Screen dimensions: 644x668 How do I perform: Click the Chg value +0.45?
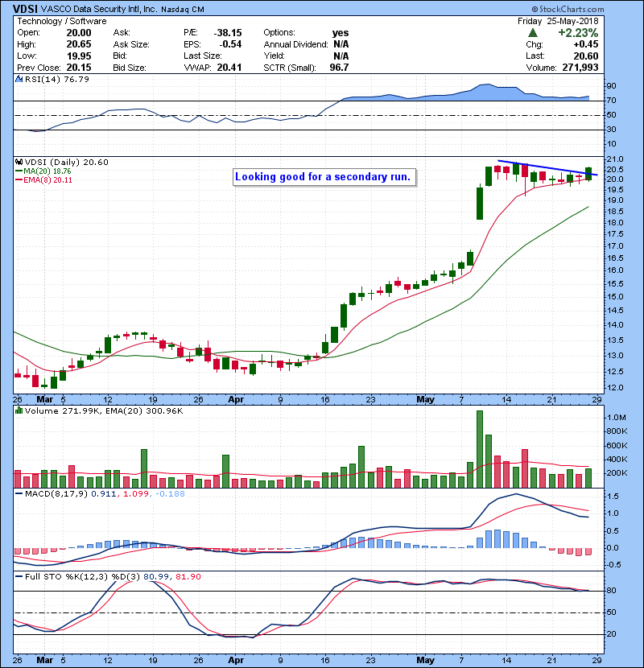point(585,44)
